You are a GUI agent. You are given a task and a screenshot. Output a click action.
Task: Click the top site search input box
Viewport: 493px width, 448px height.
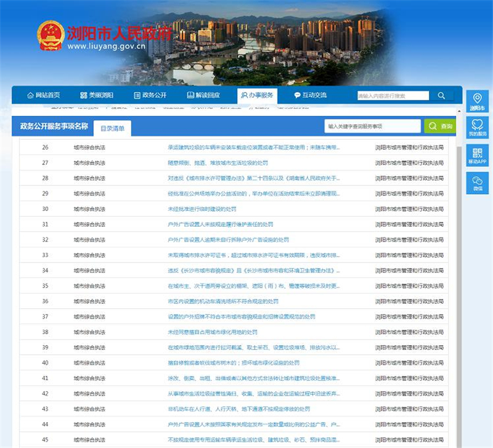pos(393,96)
